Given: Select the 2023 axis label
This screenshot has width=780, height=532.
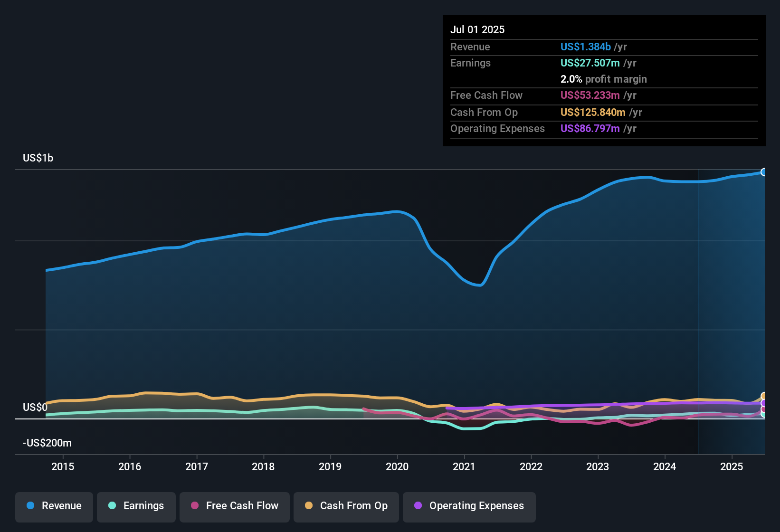Looking at the screenshot, I should 598,466.
